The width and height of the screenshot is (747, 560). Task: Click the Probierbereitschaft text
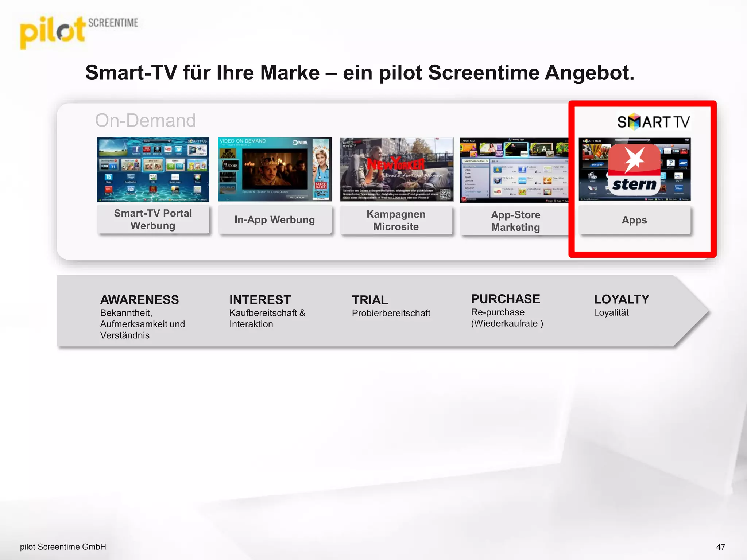391,313
